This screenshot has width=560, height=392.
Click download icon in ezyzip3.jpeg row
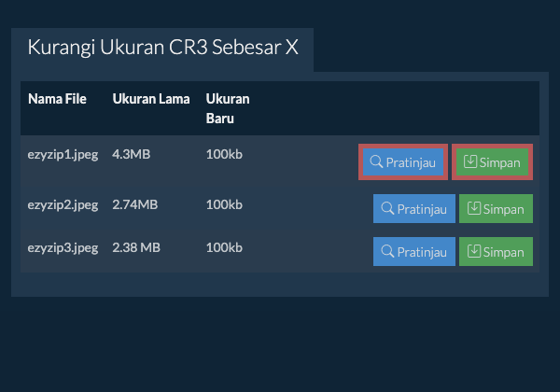[x=475, y=251]
